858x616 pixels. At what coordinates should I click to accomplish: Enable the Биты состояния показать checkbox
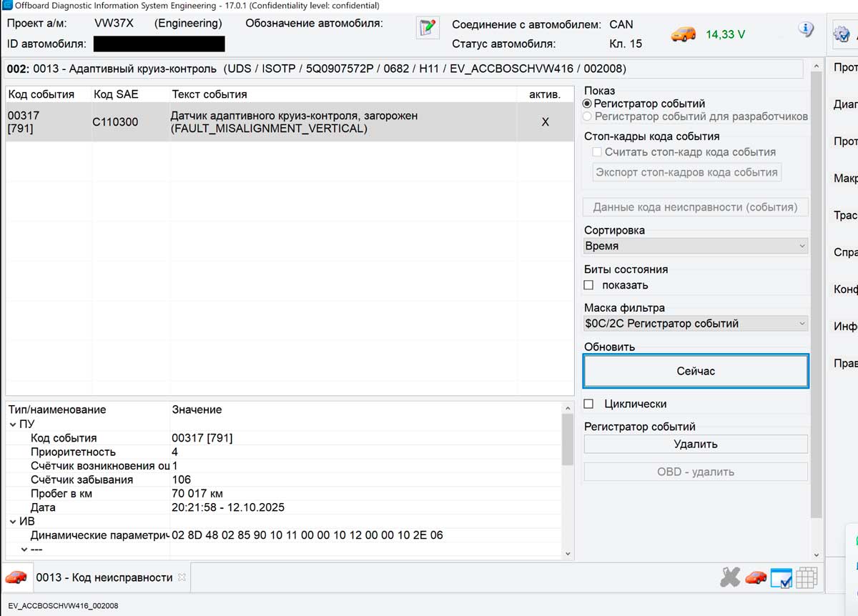[x=588, y=285]
